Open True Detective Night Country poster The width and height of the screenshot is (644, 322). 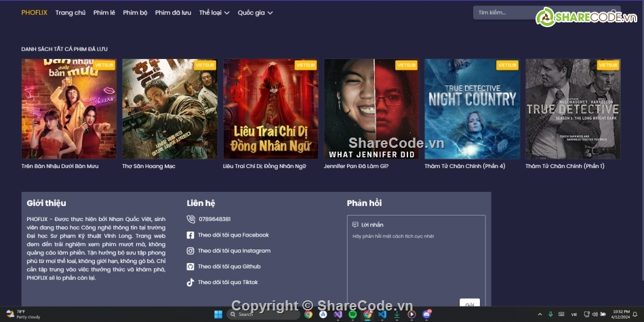(472, 109)
